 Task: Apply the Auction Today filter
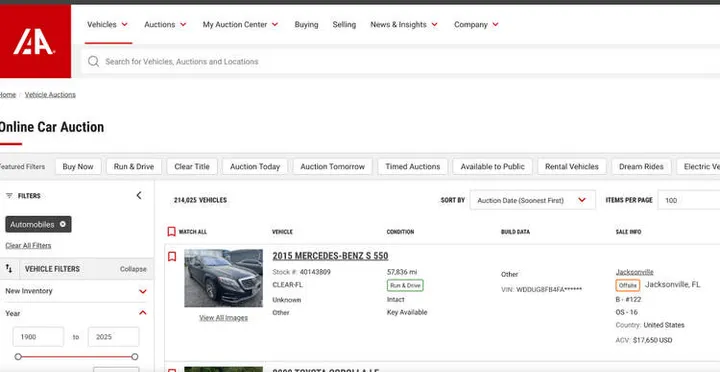255,167
